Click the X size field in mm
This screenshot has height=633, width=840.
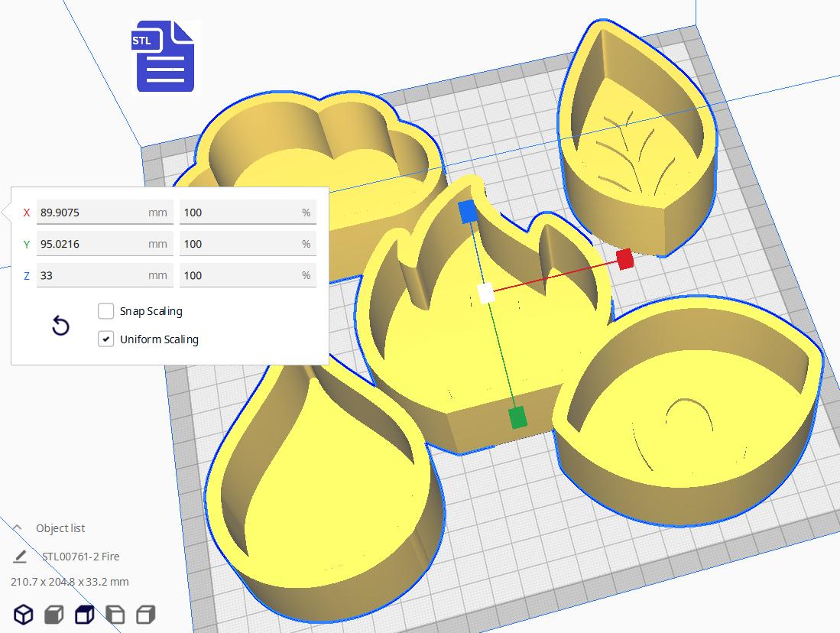point(105,213)
